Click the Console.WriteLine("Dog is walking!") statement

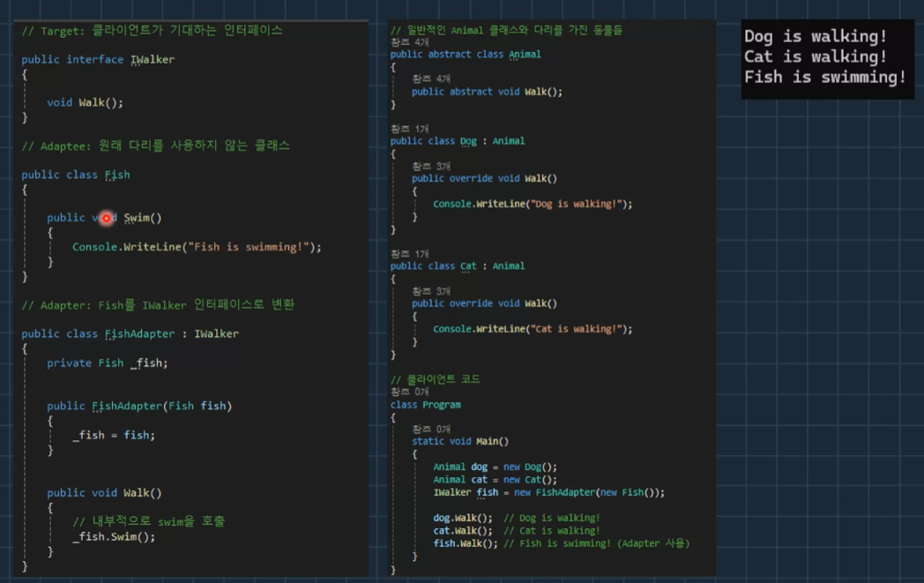click(x=533, y=204)
